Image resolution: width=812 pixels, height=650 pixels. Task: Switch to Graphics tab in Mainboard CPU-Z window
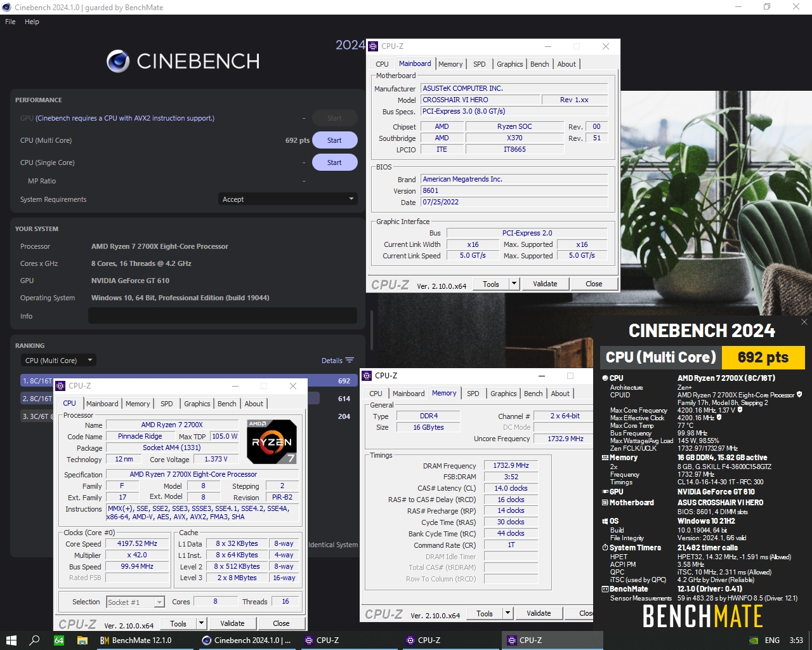click(510, 64)
